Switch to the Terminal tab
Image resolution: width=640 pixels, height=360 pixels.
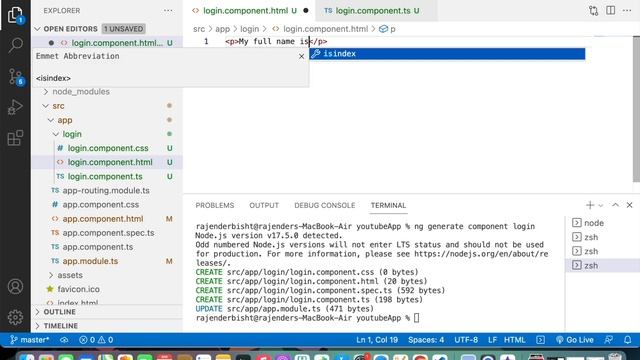click(x=388, y=205)
